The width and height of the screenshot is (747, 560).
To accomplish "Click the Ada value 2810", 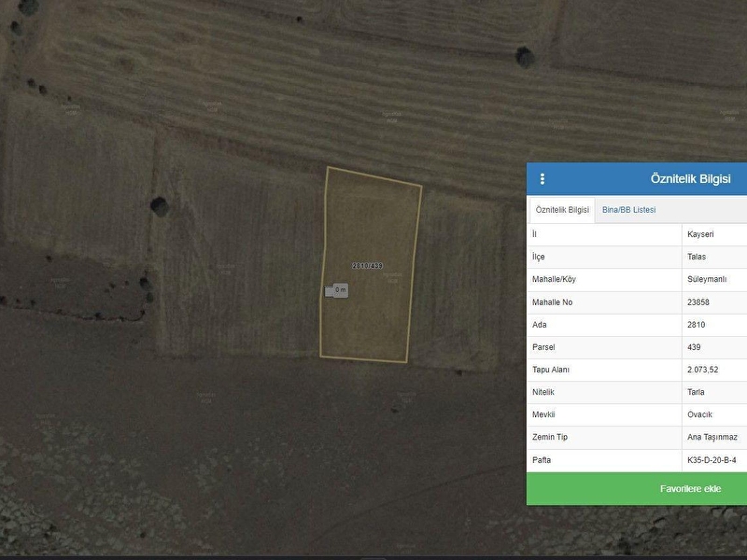I will point(696,325).
